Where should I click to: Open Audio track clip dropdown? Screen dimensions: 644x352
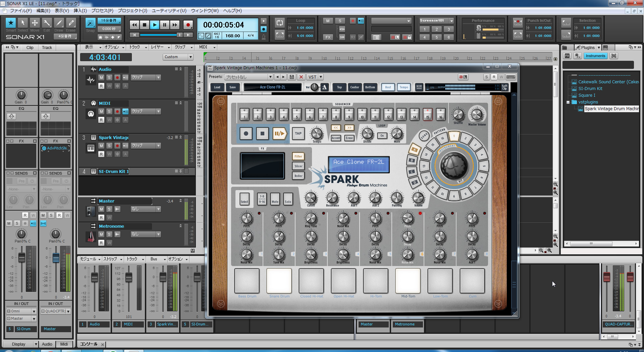pos(158,78)
